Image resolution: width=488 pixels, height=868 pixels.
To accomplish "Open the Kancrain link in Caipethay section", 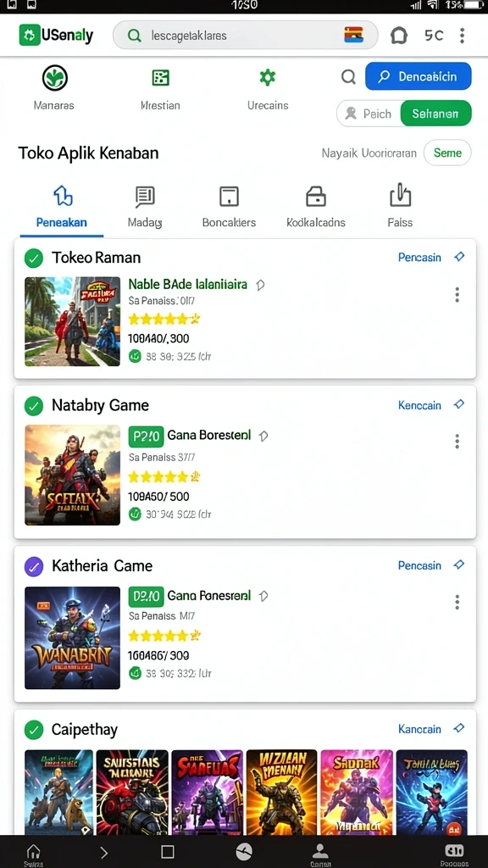I will click(419, 729).
